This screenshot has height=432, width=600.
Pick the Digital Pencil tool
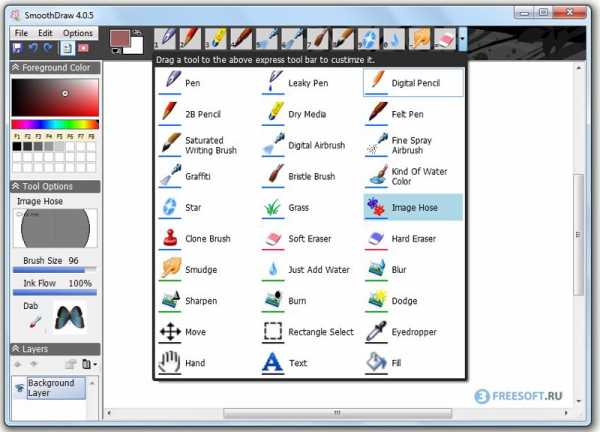click(413, 83)
